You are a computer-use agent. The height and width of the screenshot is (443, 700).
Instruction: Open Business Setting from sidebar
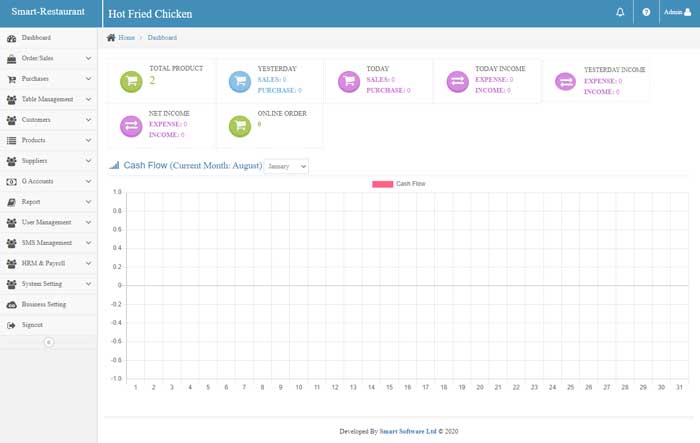point(43,304)
